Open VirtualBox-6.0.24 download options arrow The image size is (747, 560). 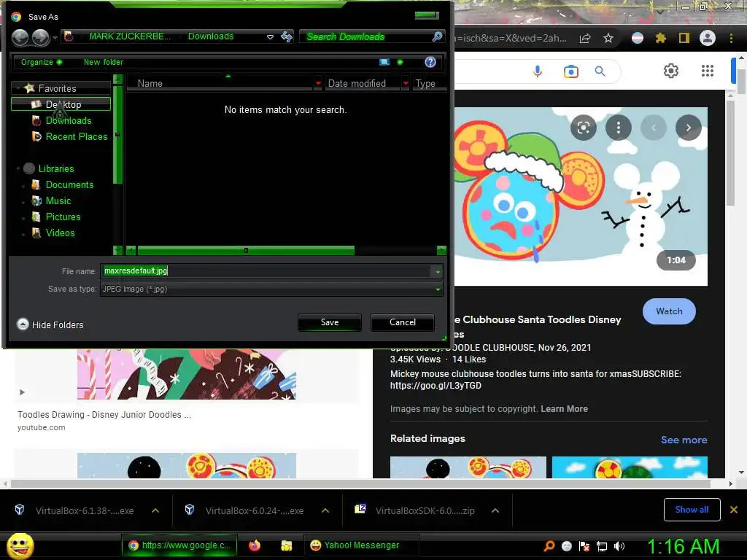tap(325, 510)
